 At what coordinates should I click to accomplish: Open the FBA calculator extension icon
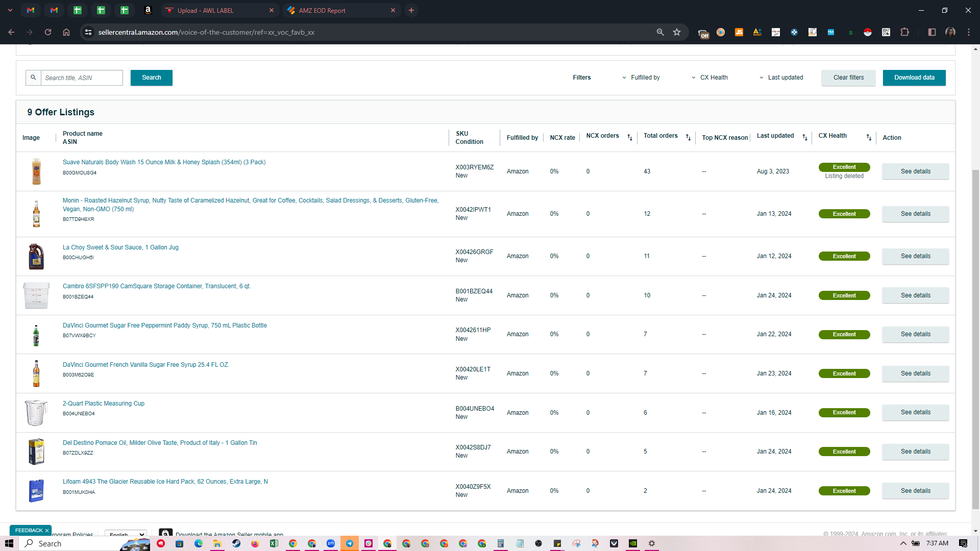coord(831,32)
